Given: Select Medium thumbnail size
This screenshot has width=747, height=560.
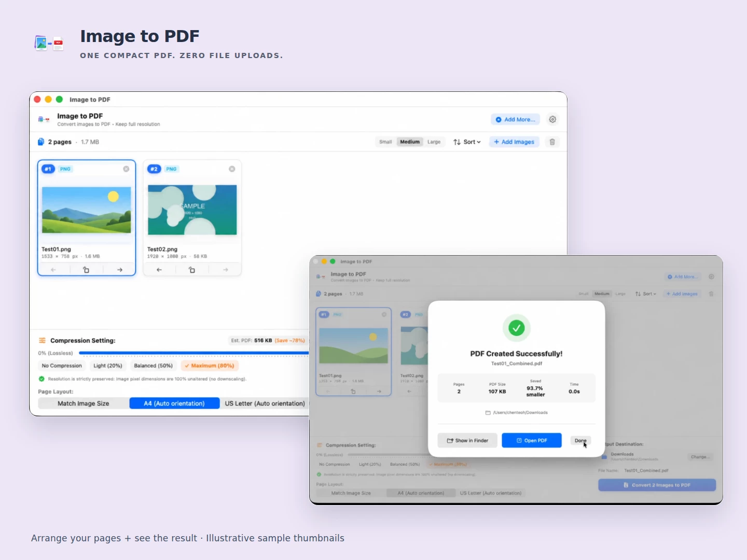Looking at the screenshot, I should pos(410,142).
